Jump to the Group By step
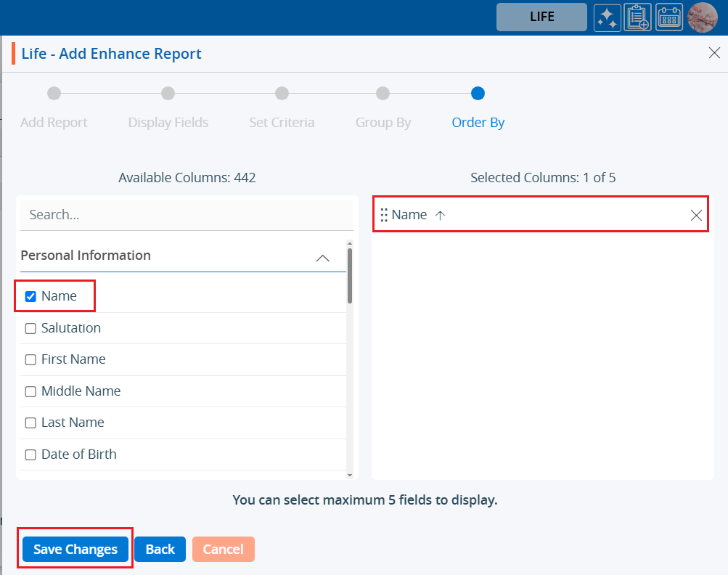The height and width of the screenshot is (575, 728). (383, 94)
